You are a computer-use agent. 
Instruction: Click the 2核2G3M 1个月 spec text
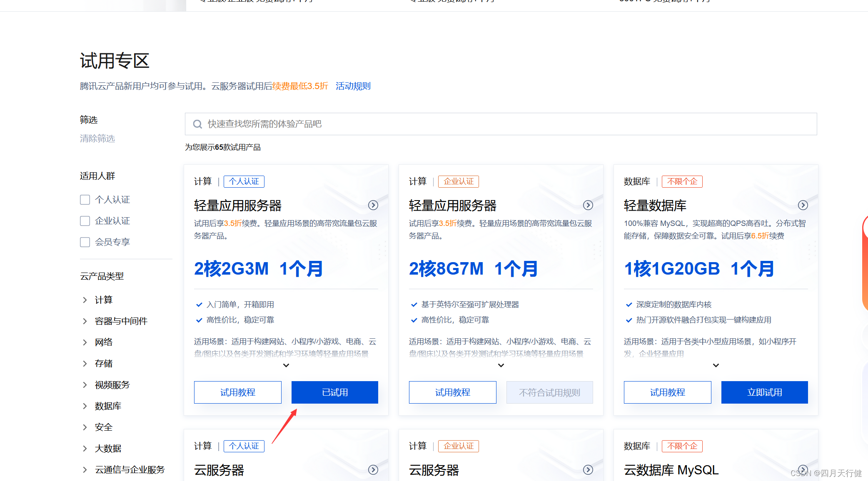click(x=259, y=269)
